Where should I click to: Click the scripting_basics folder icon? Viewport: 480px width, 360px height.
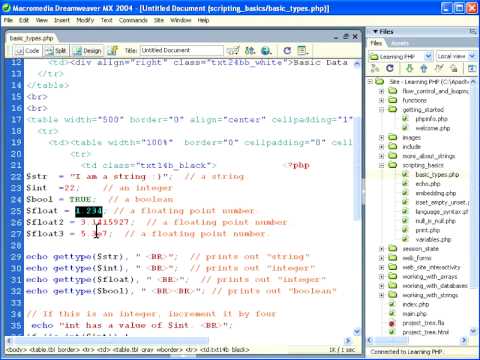393,165
